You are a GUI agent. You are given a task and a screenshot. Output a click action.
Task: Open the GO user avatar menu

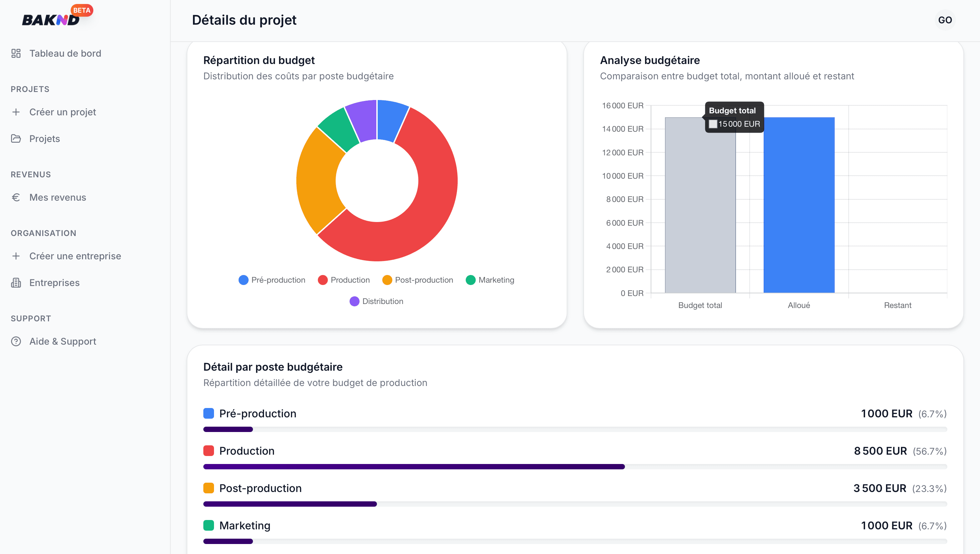coord(945,20)
